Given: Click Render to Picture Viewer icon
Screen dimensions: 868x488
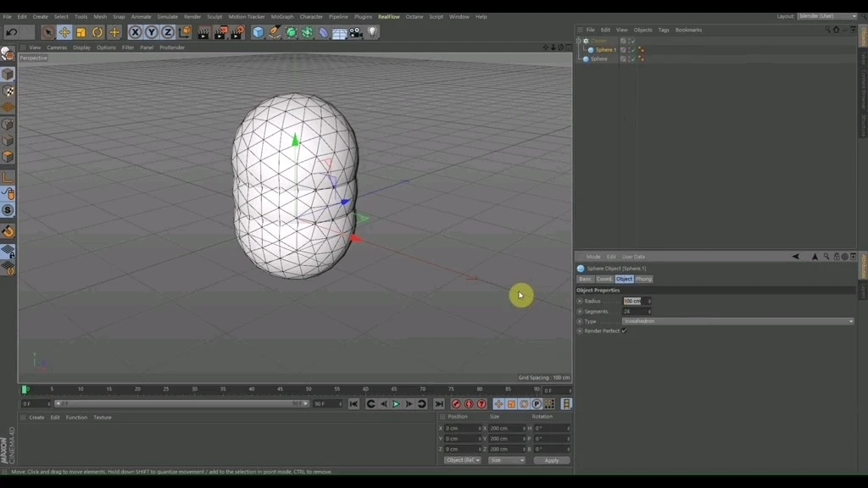Looking at the screenshot, I should click(x=220, y=32).
